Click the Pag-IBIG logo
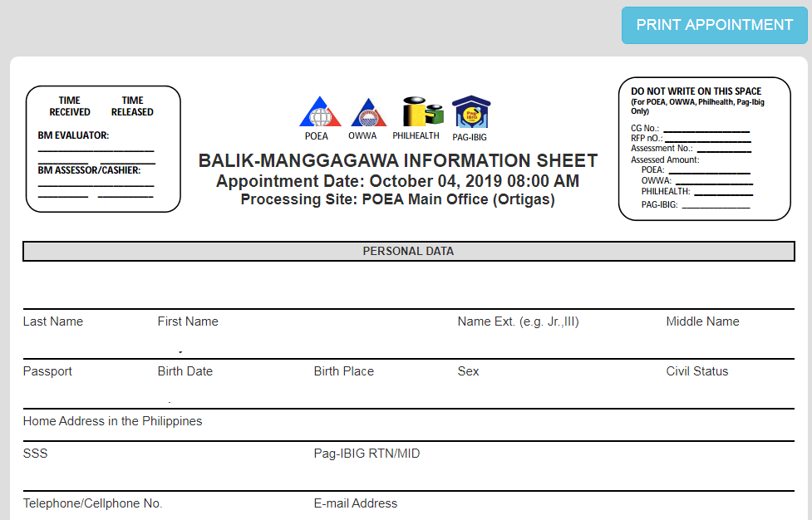812x520 pixels. coord(470,112)
